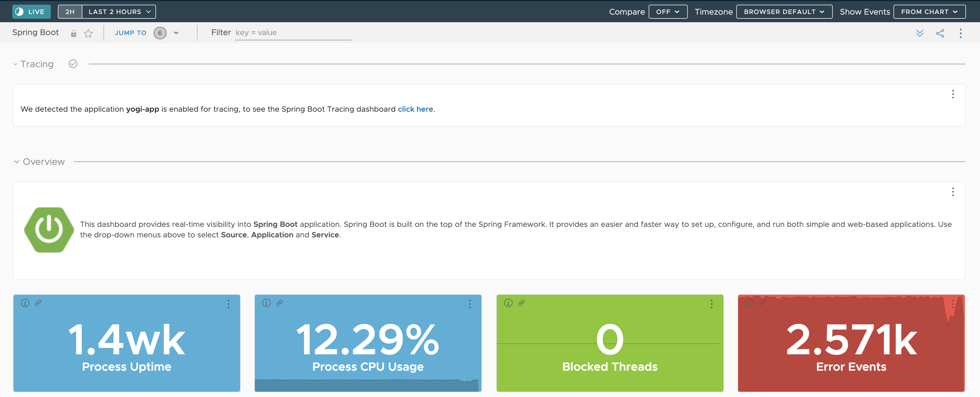Click the collapse all sections double-chevron icon
The width and height of the screenshot is (980, 397).
tap(920, 33)
